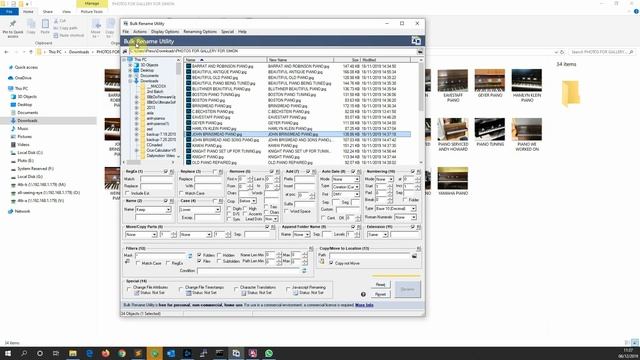Click the Bulk Rename Utility taskbar icon
The width and height of the screenshot is (640, 360).
point(236,353)
